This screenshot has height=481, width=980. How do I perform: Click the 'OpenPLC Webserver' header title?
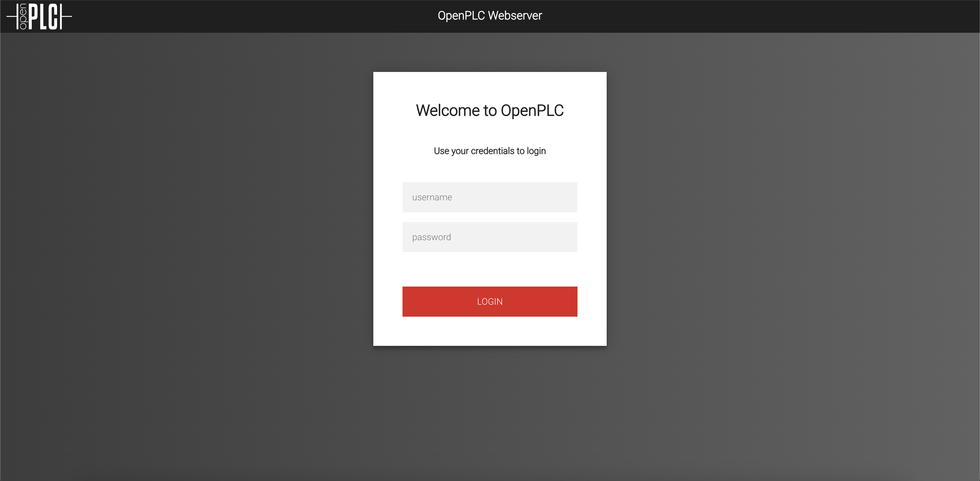pos(490,16)
